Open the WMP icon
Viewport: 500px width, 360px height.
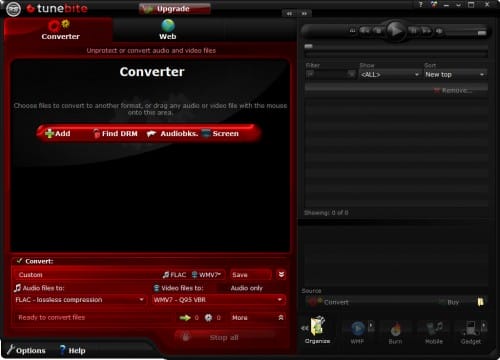[357, 333]
